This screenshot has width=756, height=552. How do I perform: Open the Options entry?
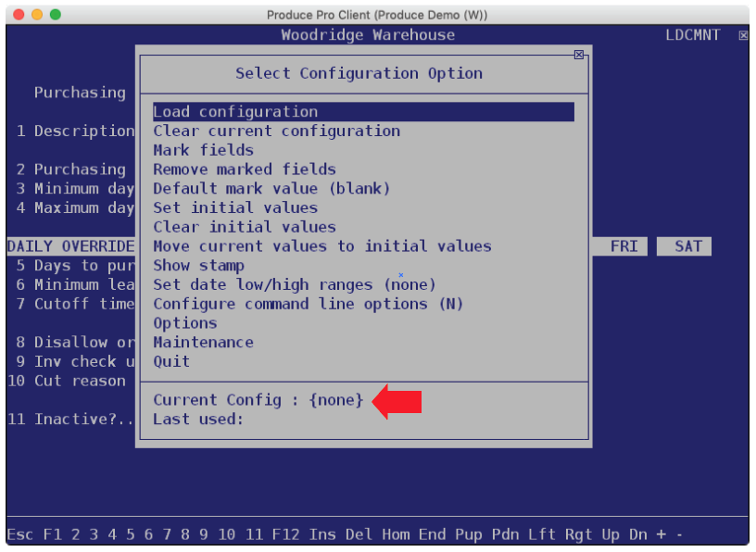pos(185,323)
